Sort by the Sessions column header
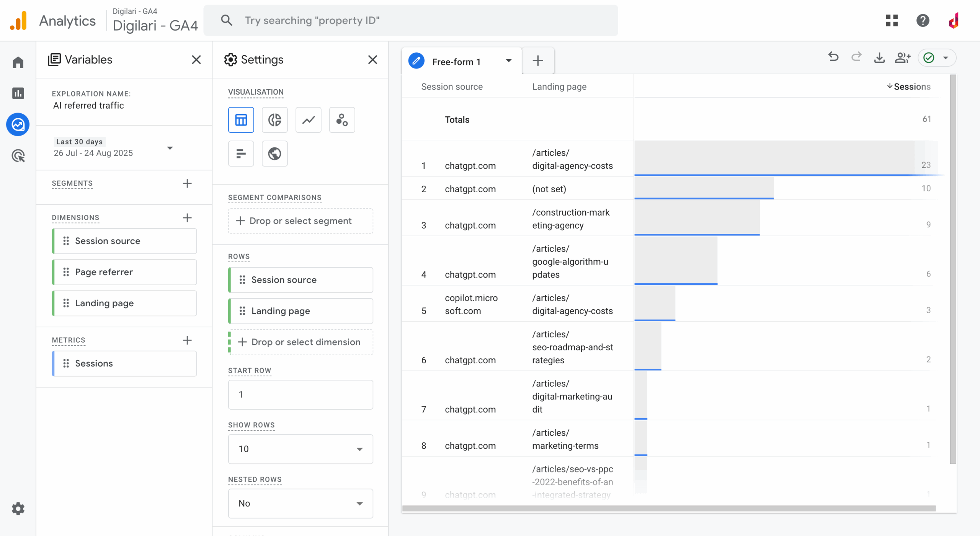The height and width of the screenshot is (536, 980). tap(908, 87)
